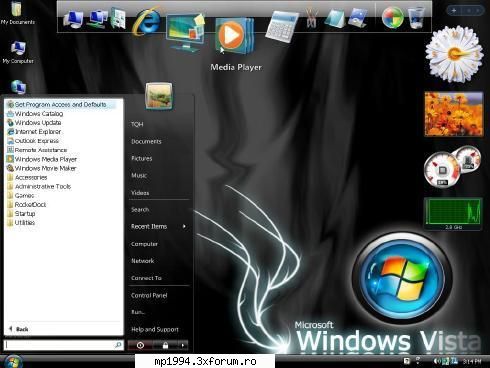The image size is (490, 368).
Task: Expand the Accessories folder
Action: (27, 177)
